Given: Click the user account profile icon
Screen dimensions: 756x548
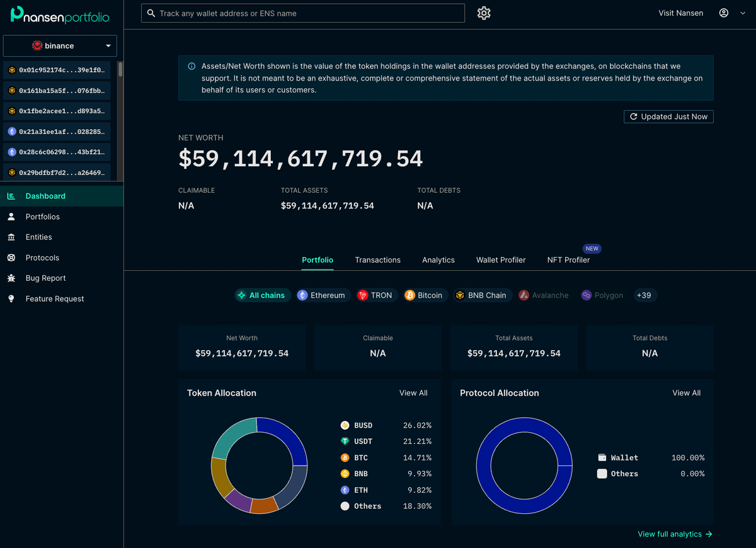Looking at the screenshot, I should click(724, 13).
